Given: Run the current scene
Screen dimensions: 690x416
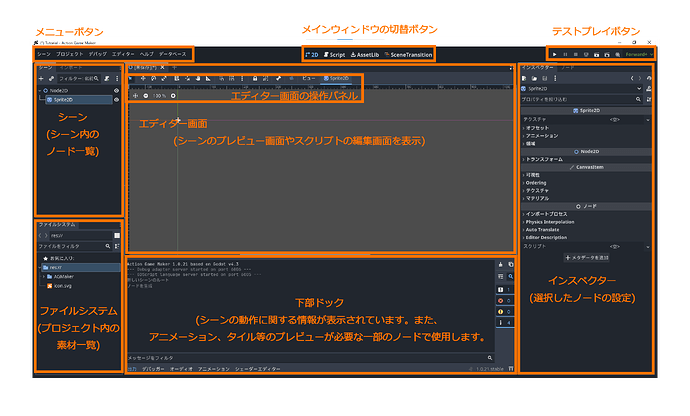Looking at the screenshot, I should coord(597,55).
